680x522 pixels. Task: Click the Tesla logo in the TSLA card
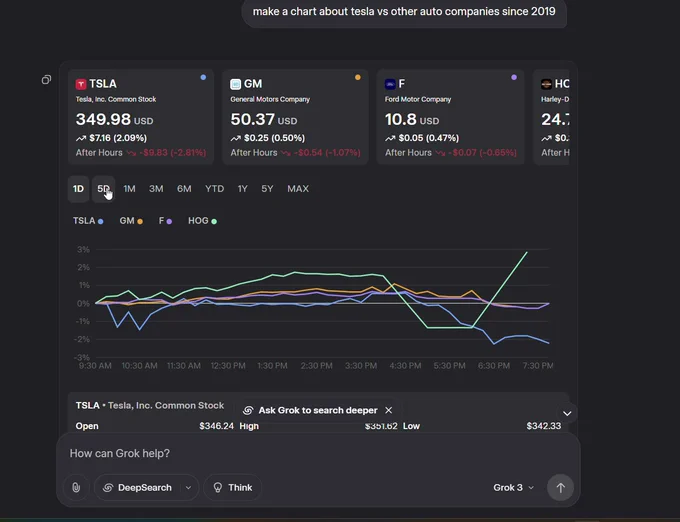pos(81,84)
